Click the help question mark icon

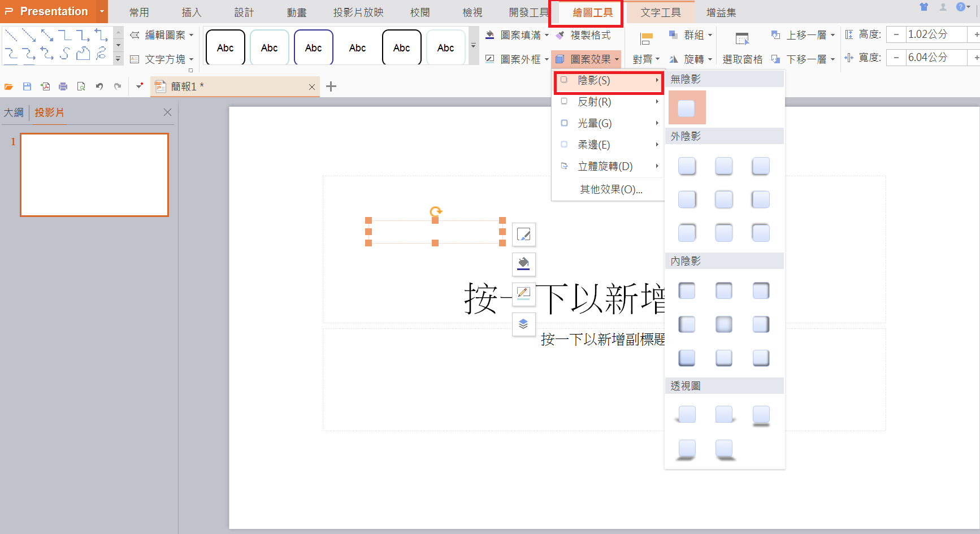pyautogui.click(x=960, y=7)
